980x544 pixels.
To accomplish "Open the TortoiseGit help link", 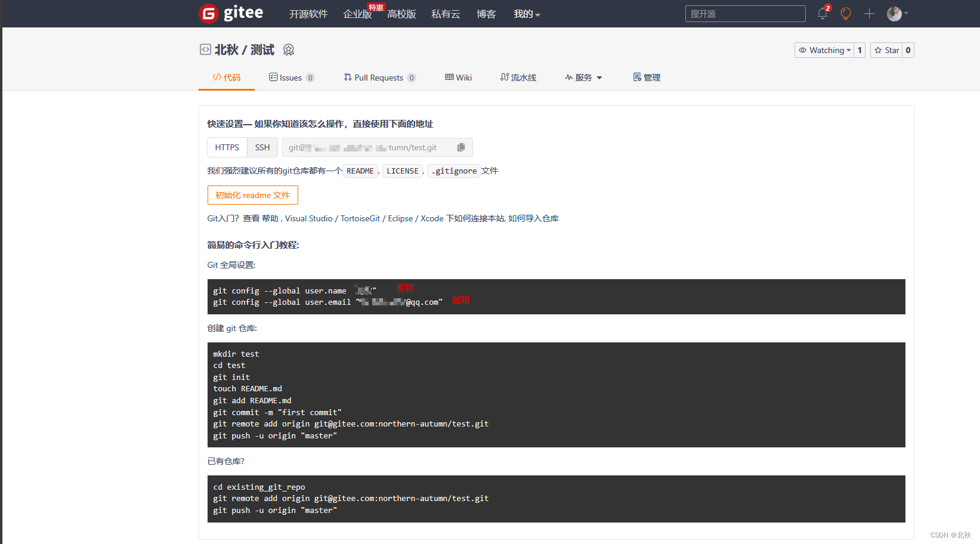I will click(360, 218).
